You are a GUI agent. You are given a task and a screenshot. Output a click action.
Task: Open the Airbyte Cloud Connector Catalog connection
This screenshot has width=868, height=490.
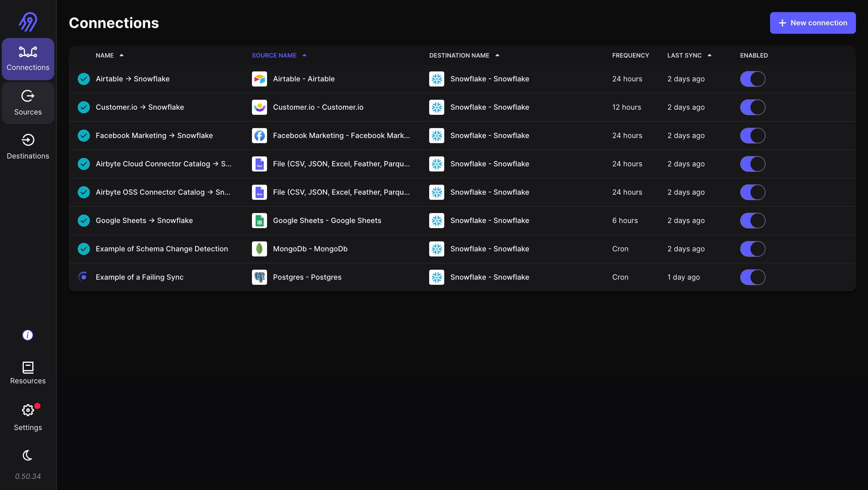coord(163,164)
